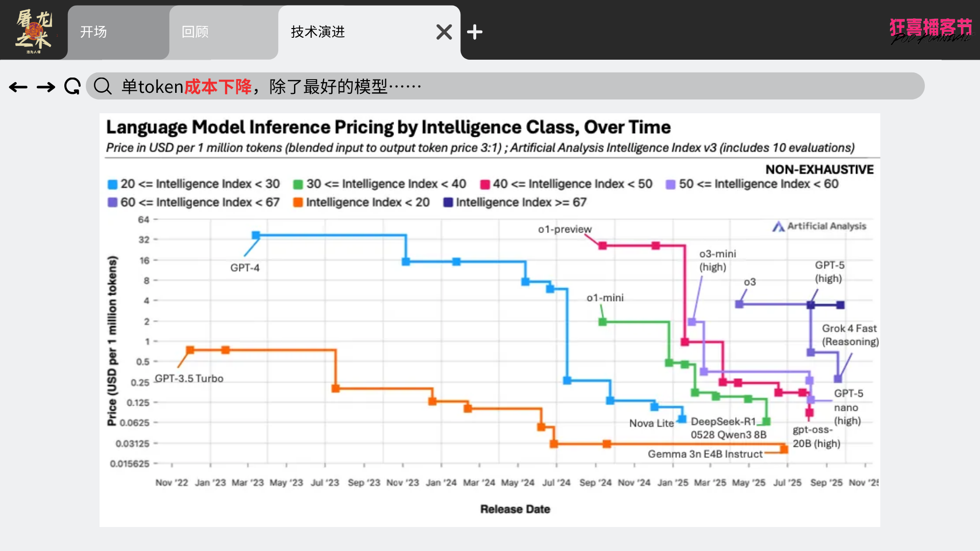Toggle the green 30-40 Intelligence Index legend

point(380,184)
